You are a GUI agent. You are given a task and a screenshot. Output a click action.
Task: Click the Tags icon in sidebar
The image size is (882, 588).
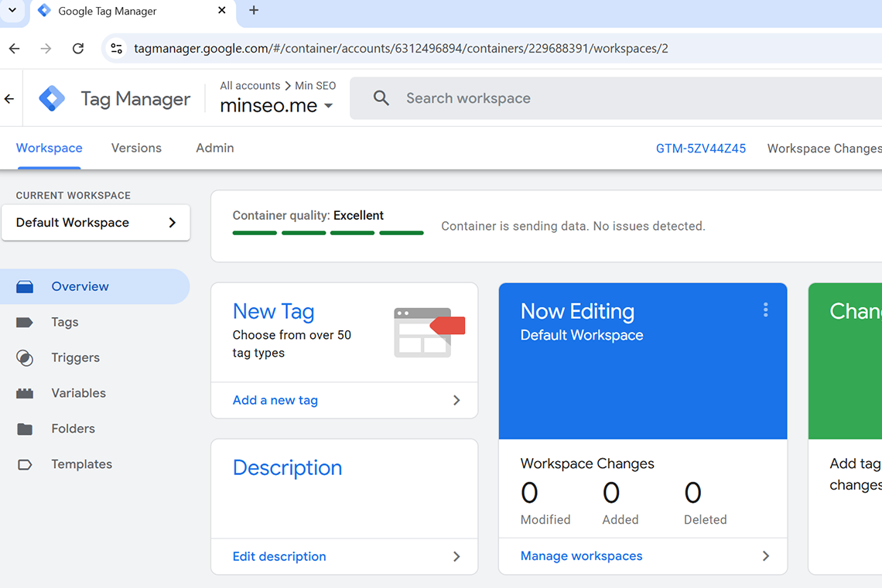[x=25, y=323]
